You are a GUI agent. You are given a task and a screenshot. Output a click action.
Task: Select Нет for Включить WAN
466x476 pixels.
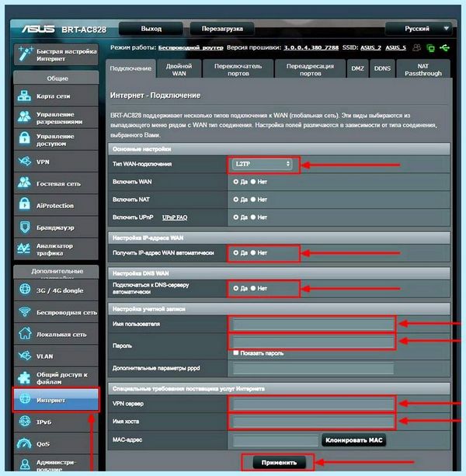tap(253, 182)
